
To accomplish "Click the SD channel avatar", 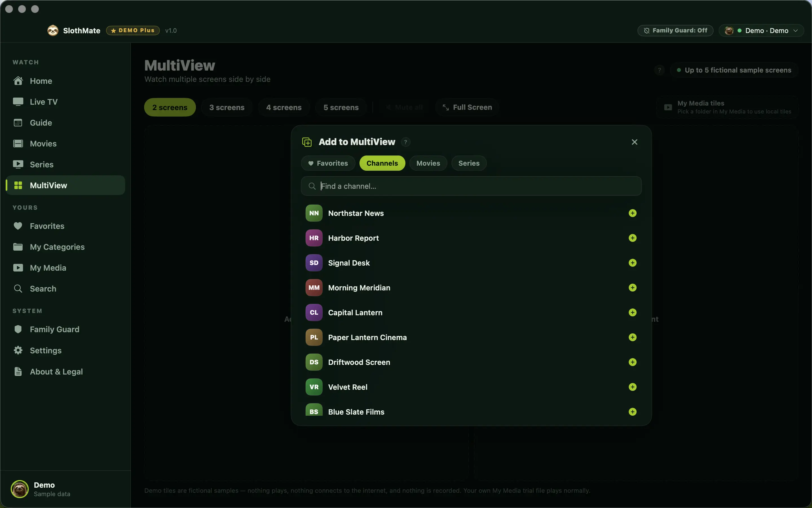I will 314,263.
